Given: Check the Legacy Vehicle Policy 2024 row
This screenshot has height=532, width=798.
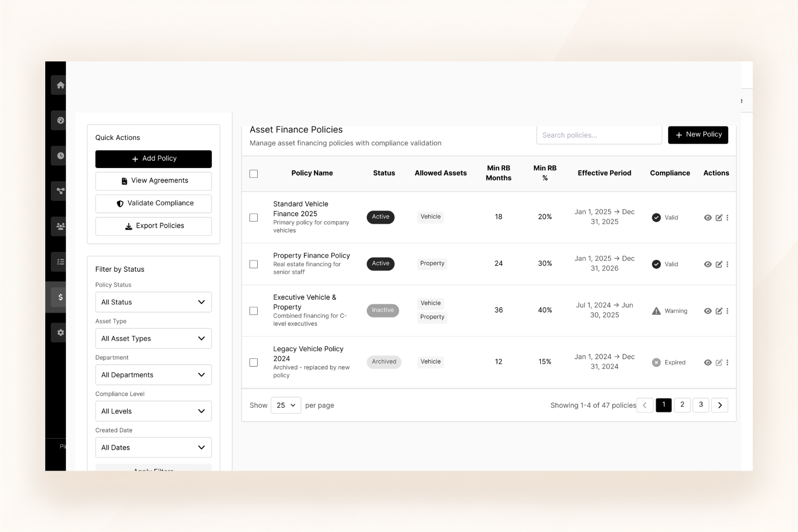Looking at the screenshot, I should tap(254, 363).
